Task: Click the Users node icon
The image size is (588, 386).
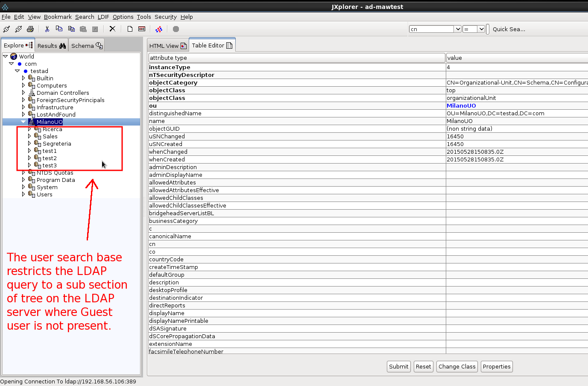Action: (x=32, y=194)
